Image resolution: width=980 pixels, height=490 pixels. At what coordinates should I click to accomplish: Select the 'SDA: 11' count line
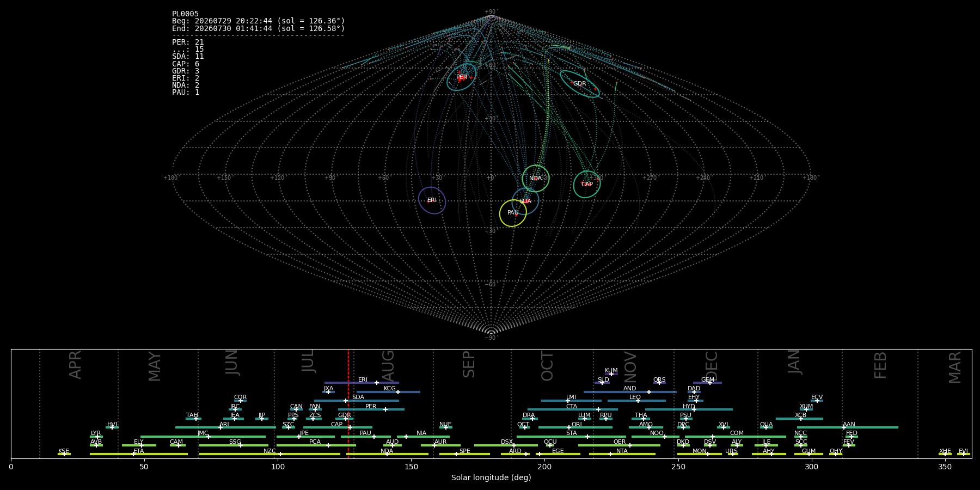[x=188, y=56]
